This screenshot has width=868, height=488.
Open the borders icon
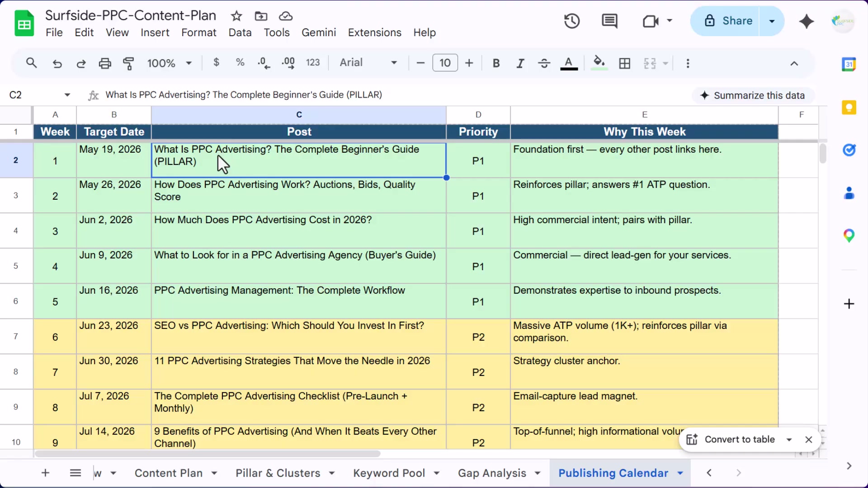click(x=625, y=63)
